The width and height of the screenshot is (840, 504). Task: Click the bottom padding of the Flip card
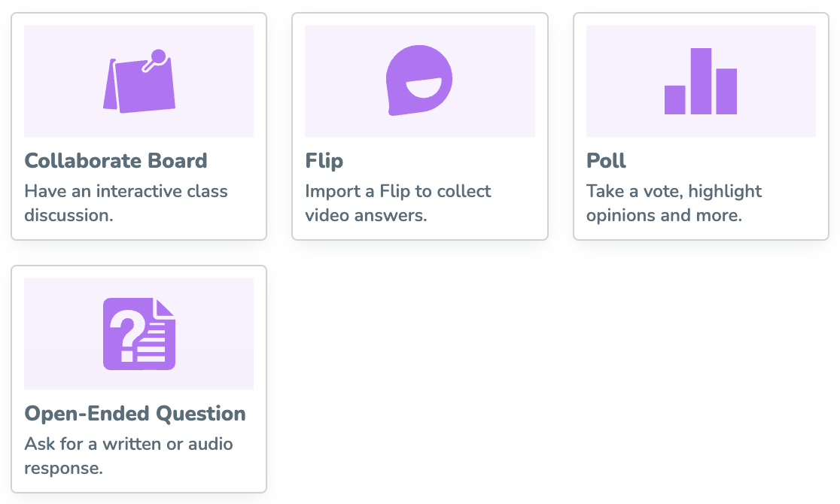(419, 232)
